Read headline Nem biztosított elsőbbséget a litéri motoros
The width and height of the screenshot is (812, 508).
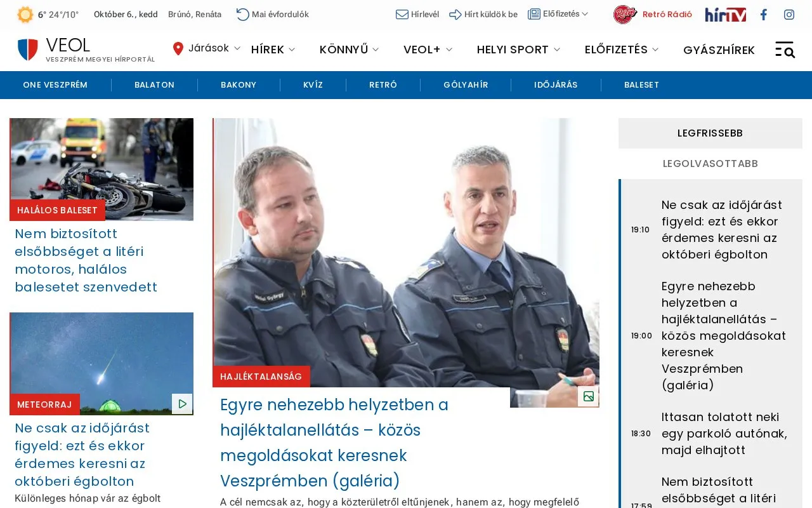tap(86, 260)
